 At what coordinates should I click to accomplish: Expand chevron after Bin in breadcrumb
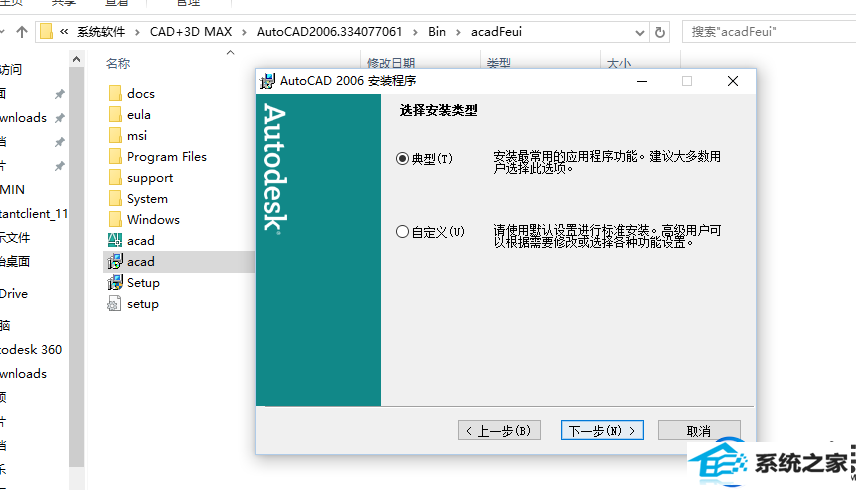(458, 32)
